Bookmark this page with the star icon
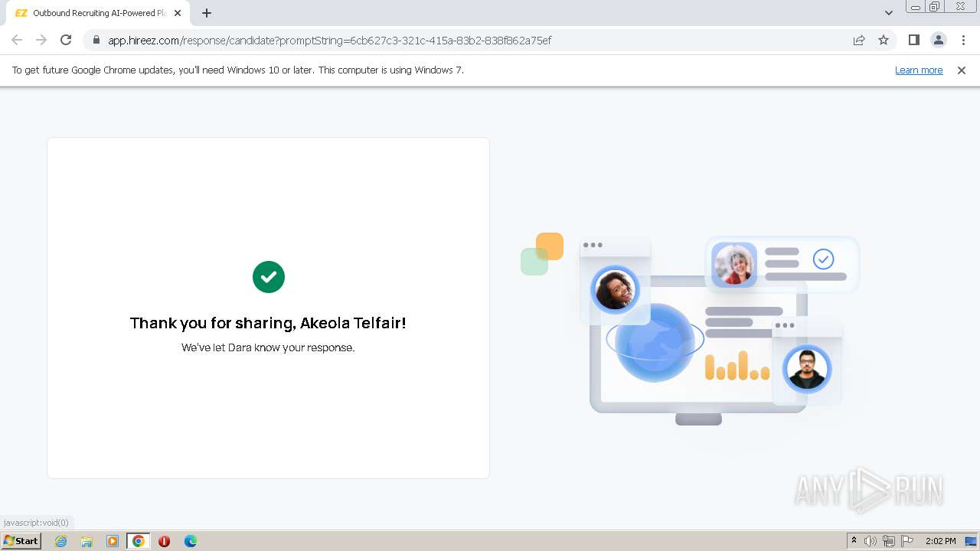 tap(884, 40)
